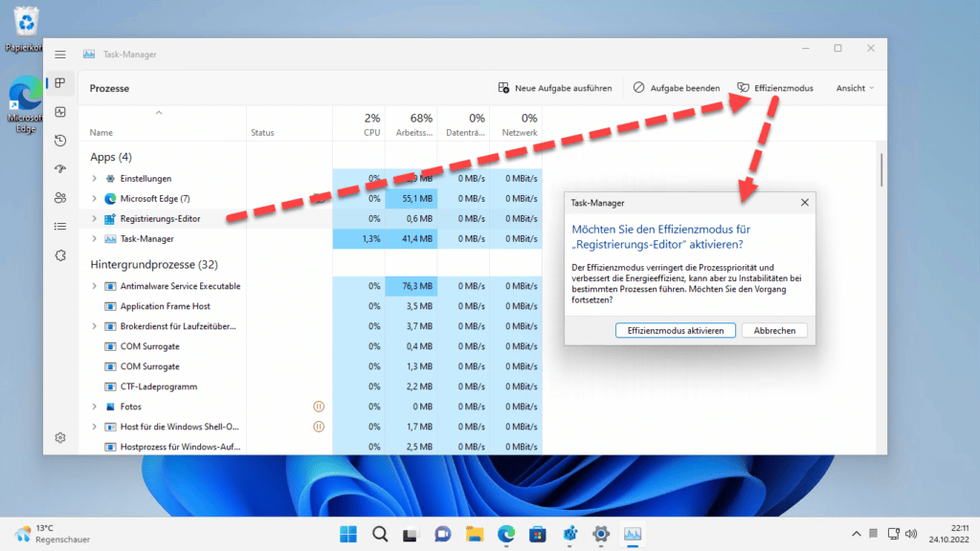Click Abbrechen in the dialog
The image size is (980, 551).
[x=774, y=330]
